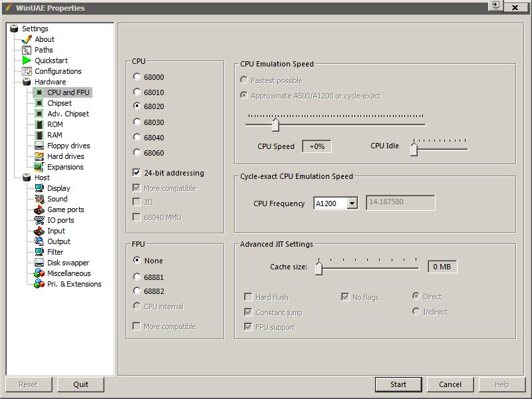Click the Settings root disk icon
The width and height of the screenshot is (532, 399).
click(14, 29)
